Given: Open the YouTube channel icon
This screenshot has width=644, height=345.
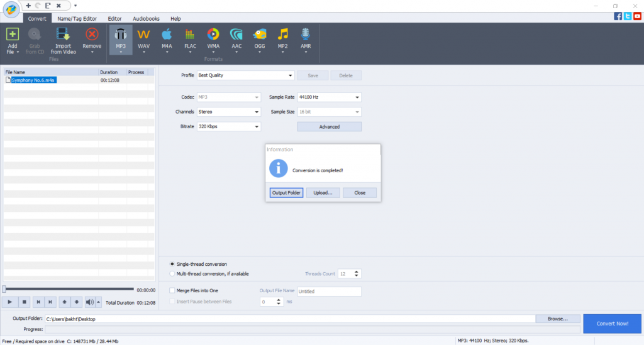Looking at the screenshot, I should (638, 16).
